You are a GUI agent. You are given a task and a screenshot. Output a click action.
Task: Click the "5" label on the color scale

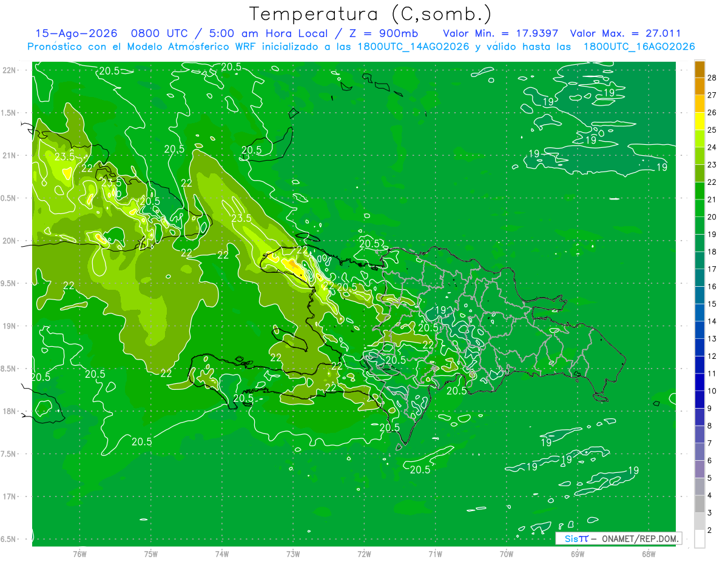click(x=710, y=478)
